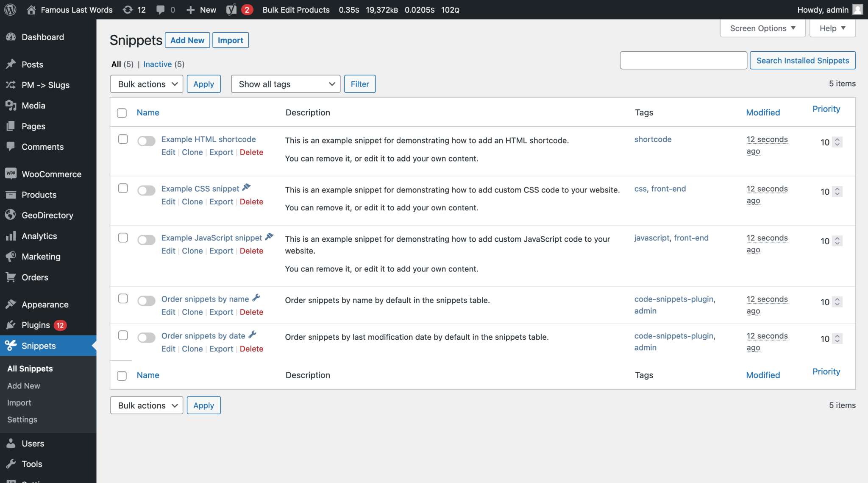Open the Add New snippet page
The width and height of the screenshot is (868, 483).
coord(186,39)
